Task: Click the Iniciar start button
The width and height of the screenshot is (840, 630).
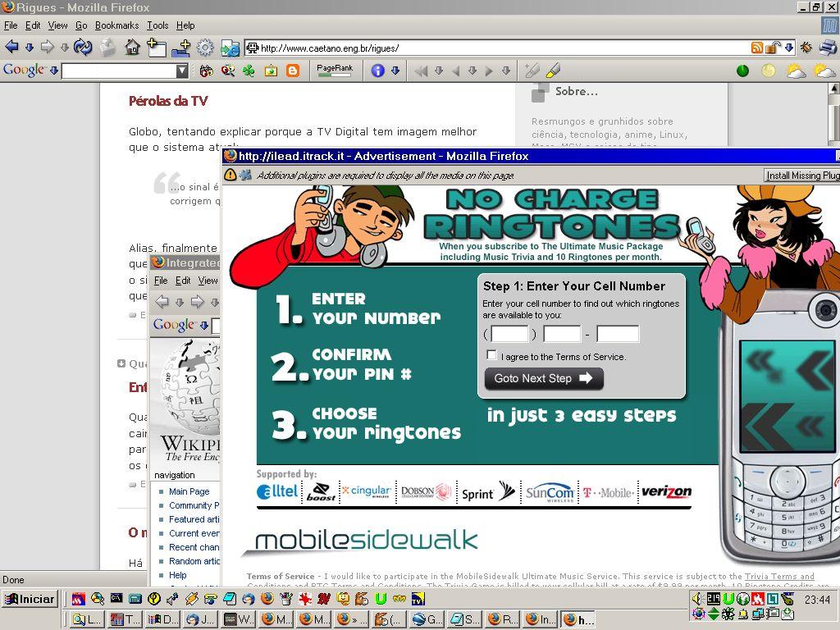Action: pyautogui.click(x=30, y=599)
